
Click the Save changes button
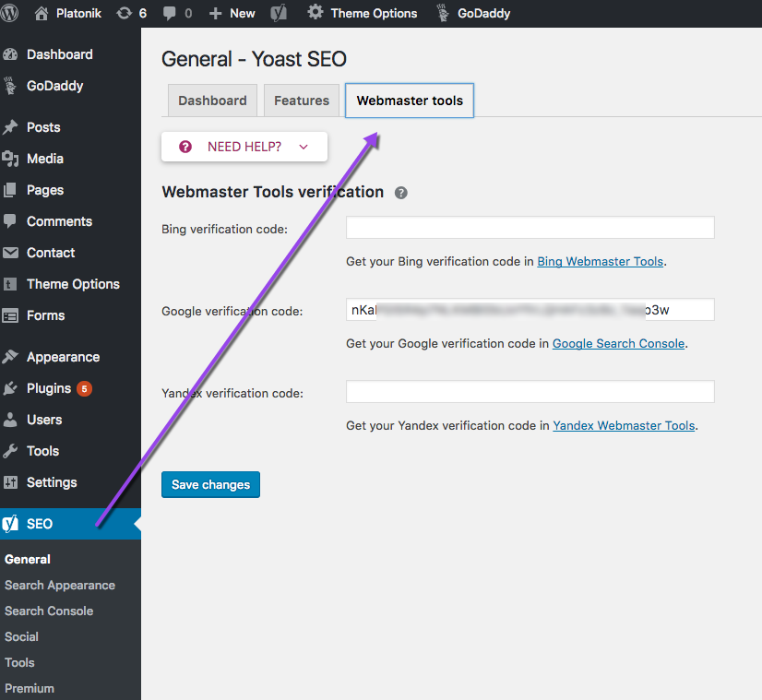pos(210,484)
